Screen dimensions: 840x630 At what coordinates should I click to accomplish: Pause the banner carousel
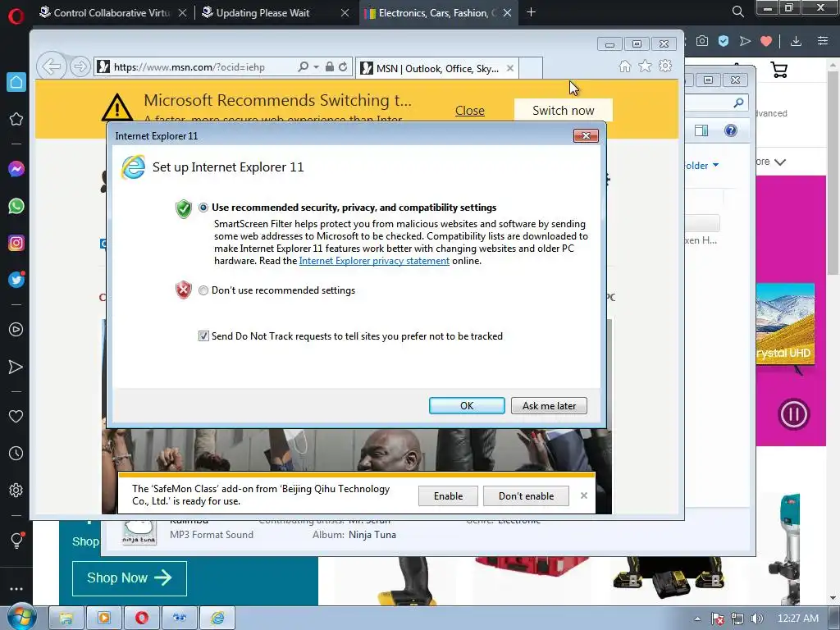[x=793, y=414]
